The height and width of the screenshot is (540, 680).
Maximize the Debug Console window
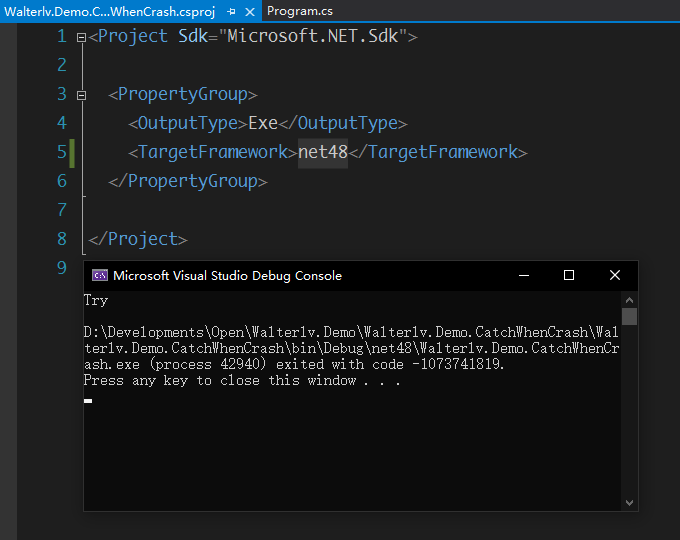569,275
